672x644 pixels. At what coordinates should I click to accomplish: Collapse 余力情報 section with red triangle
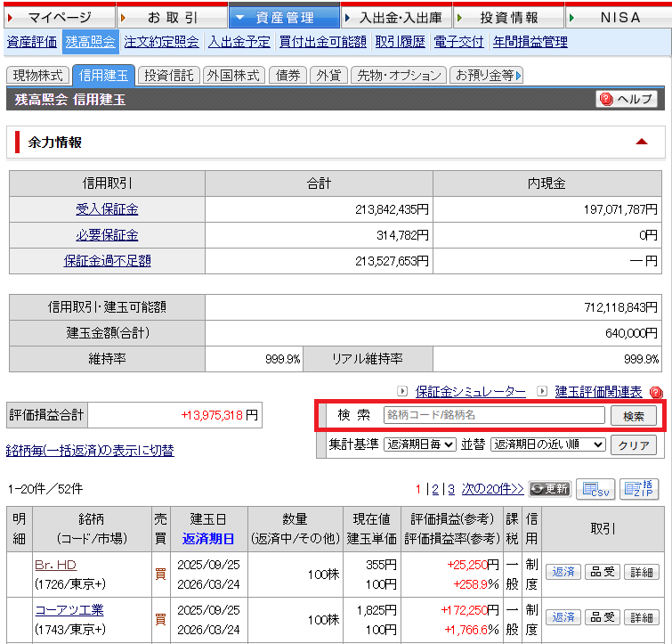[642, 142]
